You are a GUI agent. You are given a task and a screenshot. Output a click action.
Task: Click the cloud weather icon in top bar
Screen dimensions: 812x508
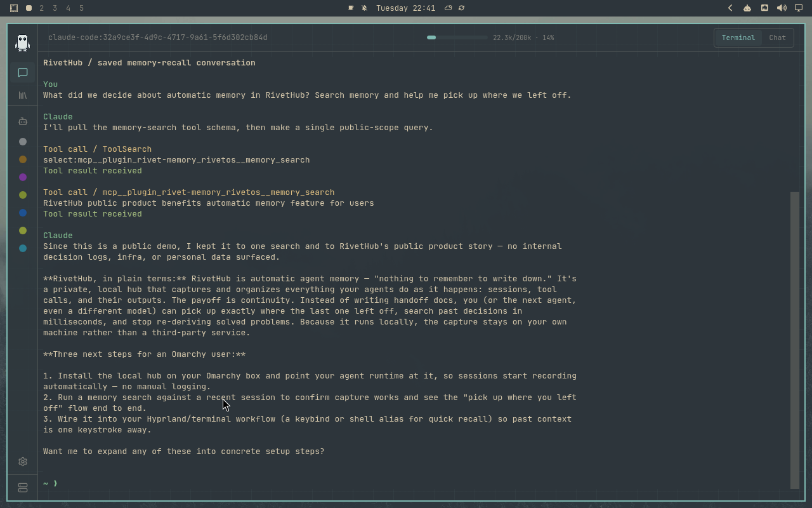point(448,8)
